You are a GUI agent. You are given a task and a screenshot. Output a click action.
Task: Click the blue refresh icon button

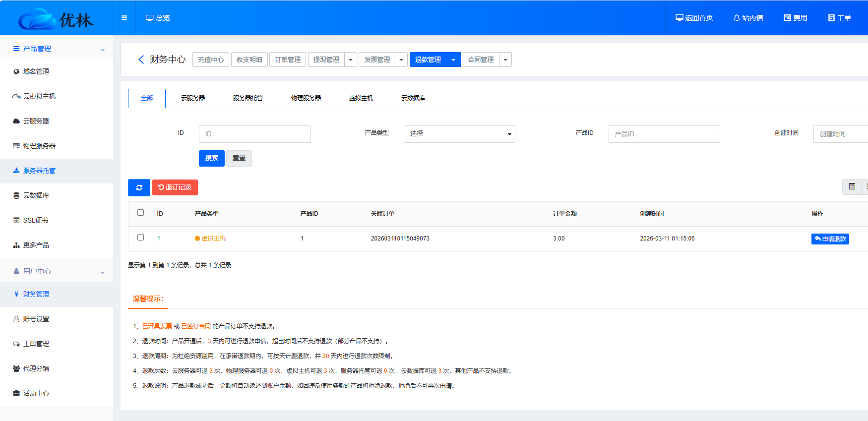[139, 187]
